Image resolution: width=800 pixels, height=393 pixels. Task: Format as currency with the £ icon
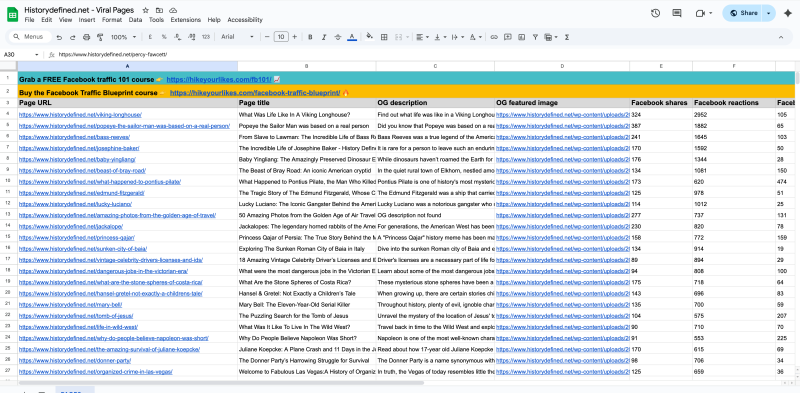point(150,37)
